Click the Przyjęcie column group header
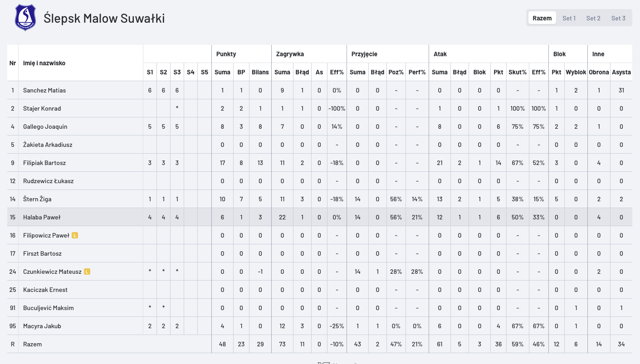This screenshot has width=640, height=364. coord(364,54)
